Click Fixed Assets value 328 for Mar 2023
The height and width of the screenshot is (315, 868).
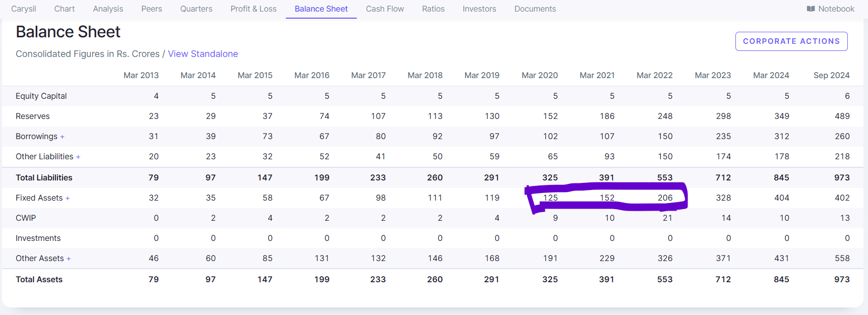723,198
